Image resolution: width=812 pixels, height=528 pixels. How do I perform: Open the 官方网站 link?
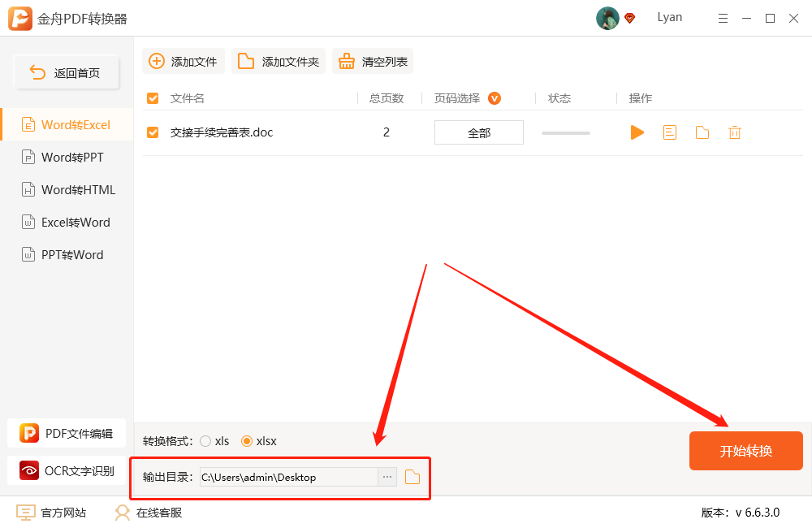[51, 513]
